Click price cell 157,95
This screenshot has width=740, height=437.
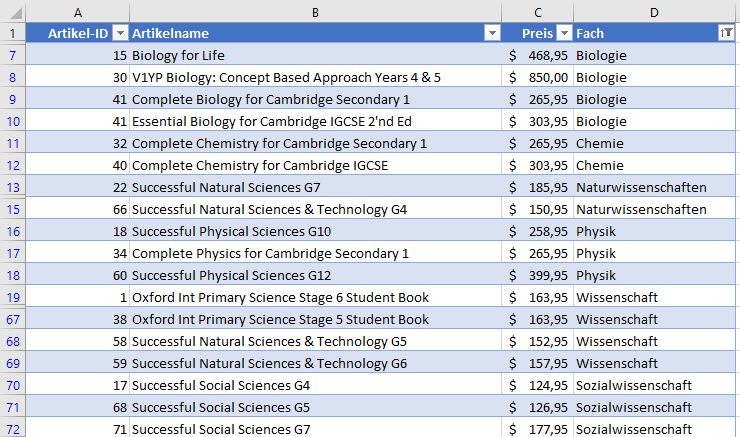click(x=538, y=363)
